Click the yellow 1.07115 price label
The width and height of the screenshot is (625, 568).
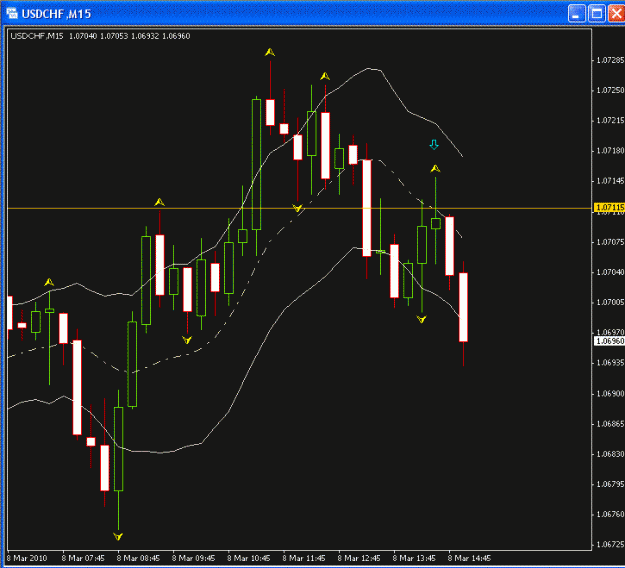pyautogui.click(x=609, y=207)
